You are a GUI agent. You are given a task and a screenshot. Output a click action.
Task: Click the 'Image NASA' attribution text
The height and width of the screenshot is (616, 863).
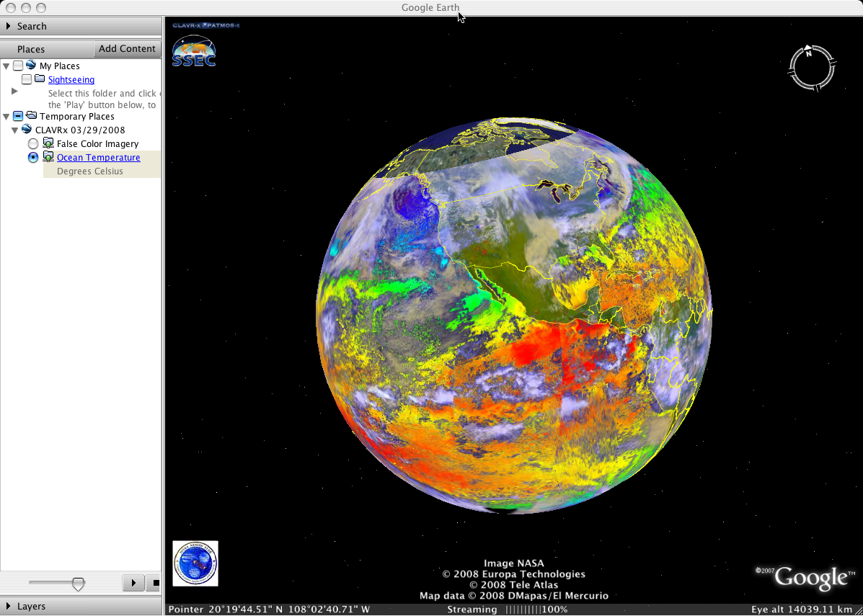click(513, 563)
